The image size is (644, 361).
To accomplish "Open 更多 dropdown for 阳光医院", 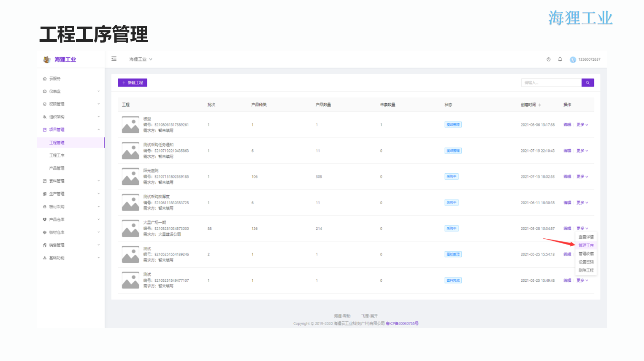I will coord(582,177).
